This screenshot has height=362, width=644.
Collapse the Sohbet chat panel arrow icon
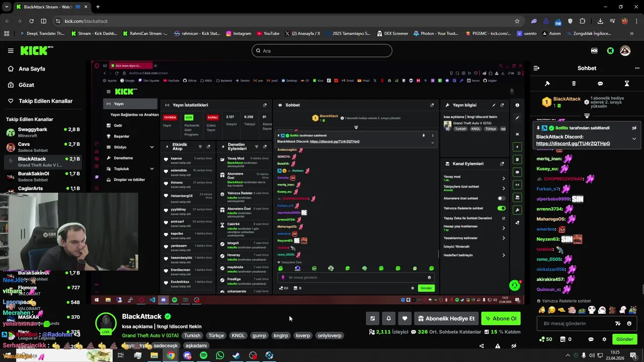point(536,68)
